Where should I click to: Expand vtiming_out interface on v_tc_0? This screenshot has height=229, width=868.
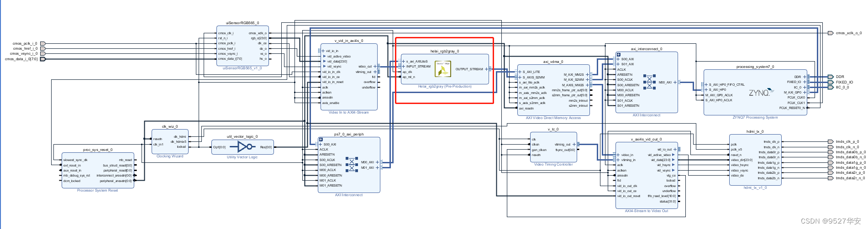[x=574, y=145]
